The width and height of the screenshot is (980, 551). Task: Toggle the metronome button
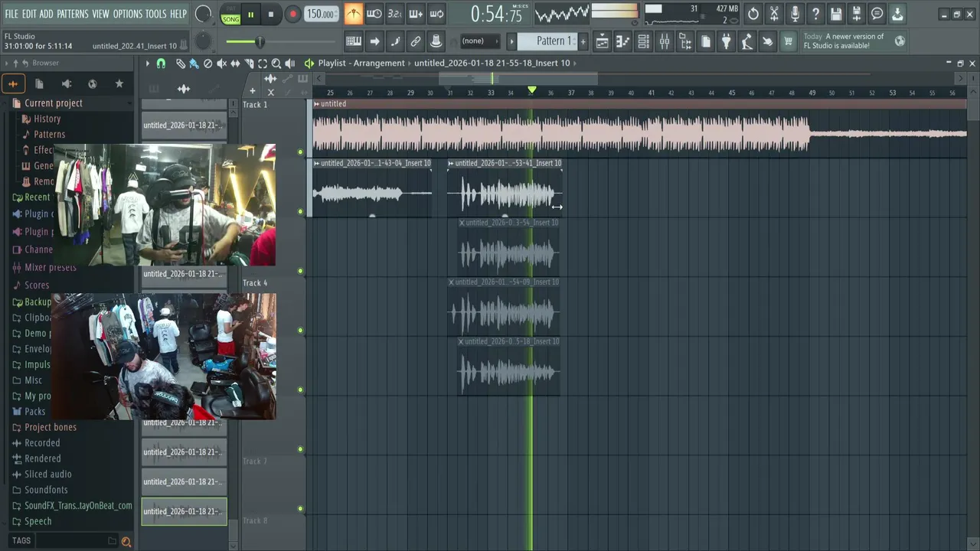point(354,14)
